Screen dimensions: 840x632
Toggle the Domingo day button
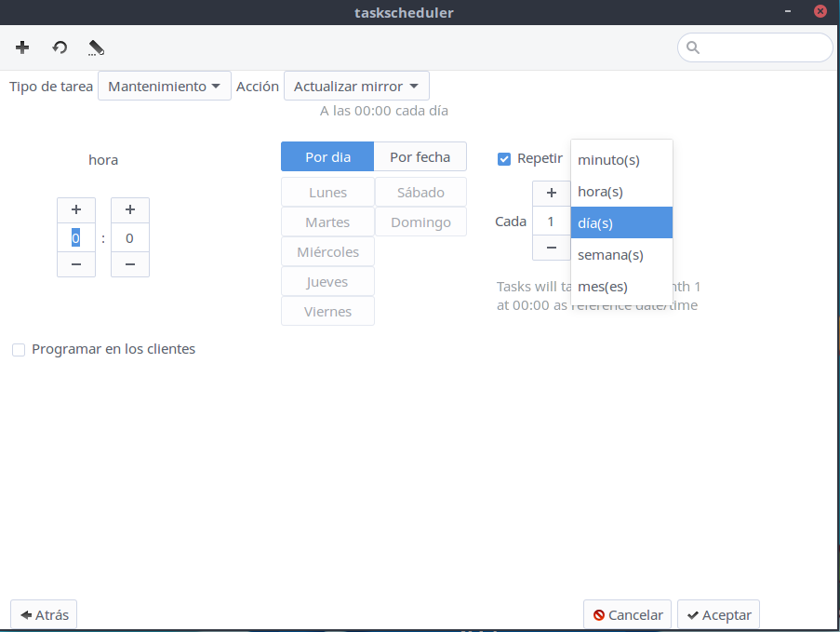click(x=420, y=222)
